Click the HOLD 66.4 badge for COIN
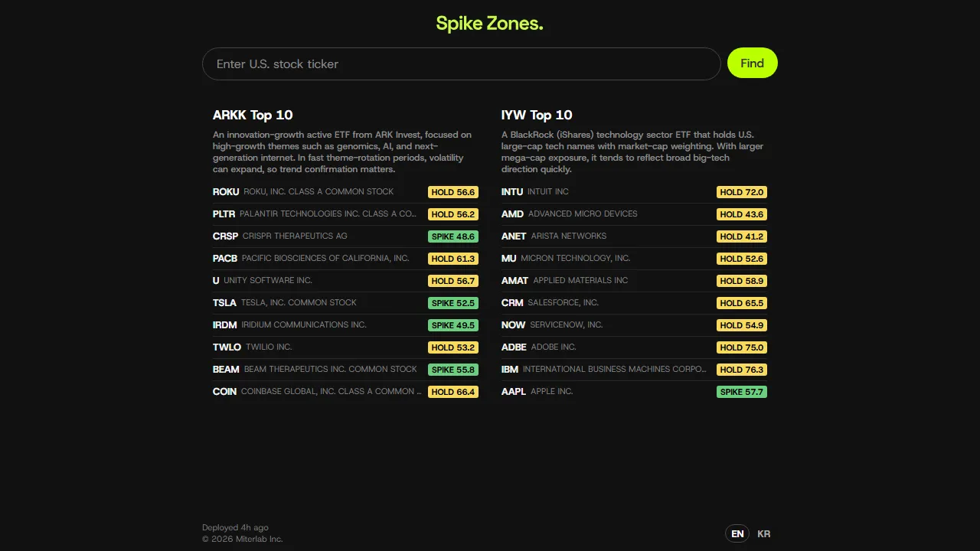Screen dimensions: 980x551 pyautogui.click(x=453, y=392)
